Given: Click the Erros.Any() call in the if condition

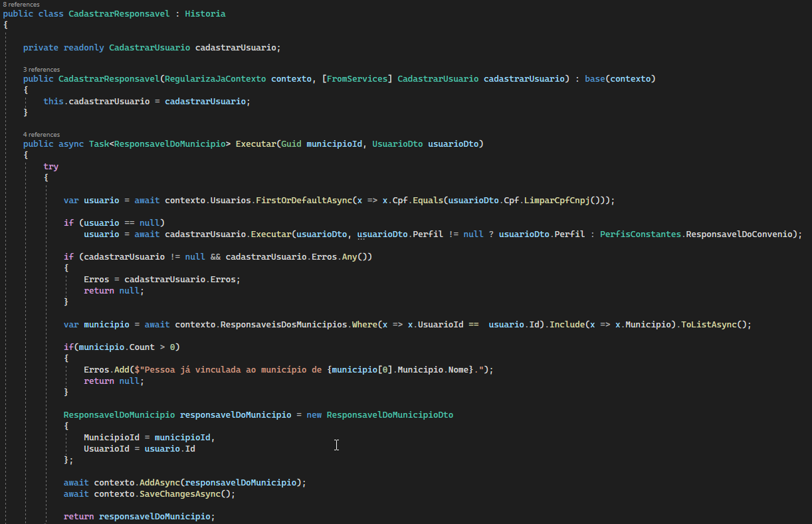Looking at the screenshot, I should pos(340,257).
